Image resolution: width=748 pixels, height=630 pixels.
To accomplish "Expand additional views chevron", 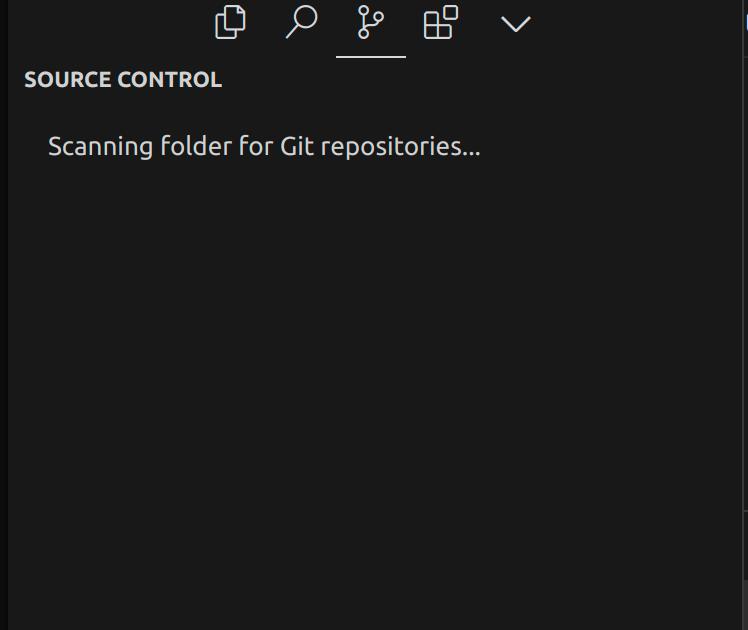I will [x=515, y=24].
